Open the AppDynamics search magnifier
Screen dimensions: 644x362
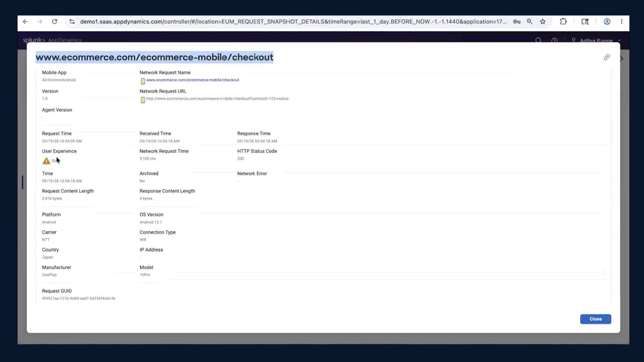point(538,41)
